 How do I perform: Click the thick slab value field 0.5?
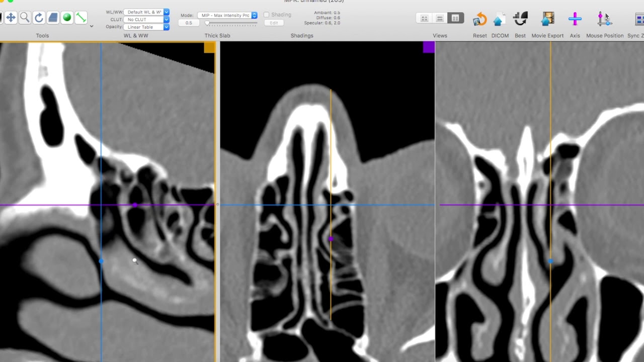(x=189, y=23)
